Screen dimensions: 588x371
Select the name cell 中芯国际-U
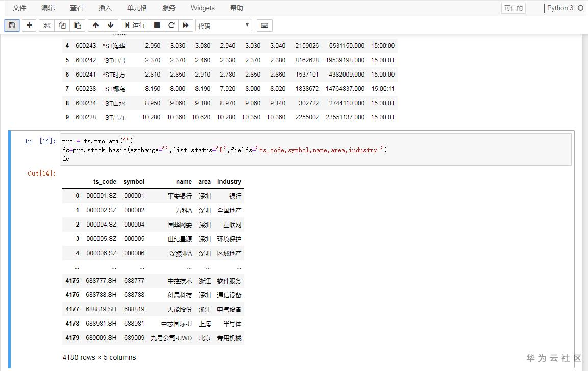coord(177,324)
